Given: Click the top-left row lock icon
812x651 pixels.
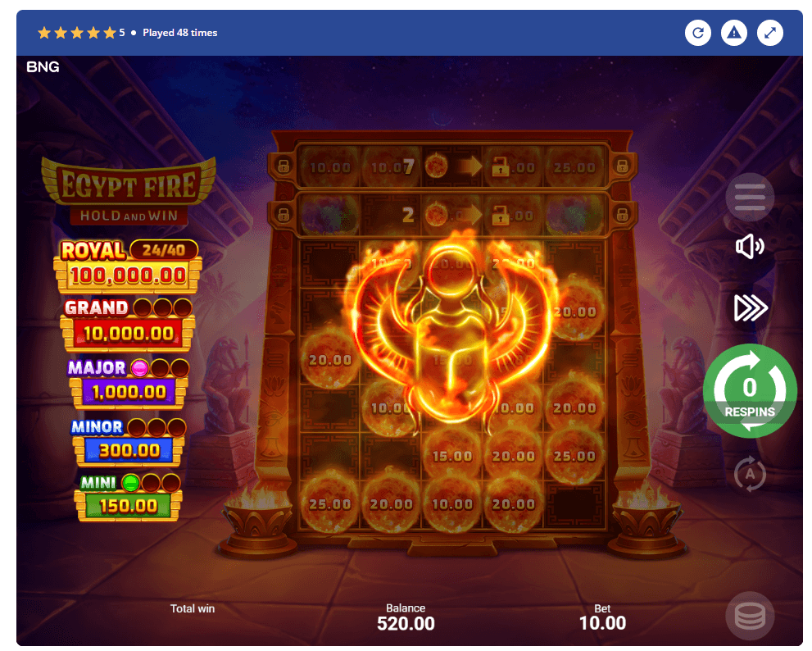Looking at the screenshot, I should (284, 166).
